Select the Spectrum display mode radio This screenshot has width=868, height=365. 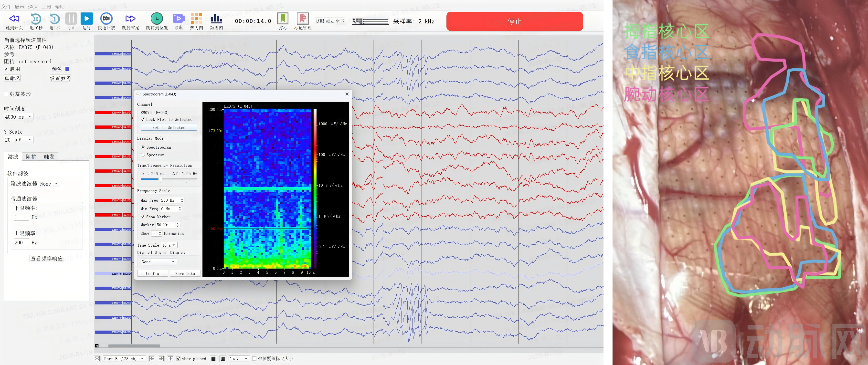(x=143, y=155)
